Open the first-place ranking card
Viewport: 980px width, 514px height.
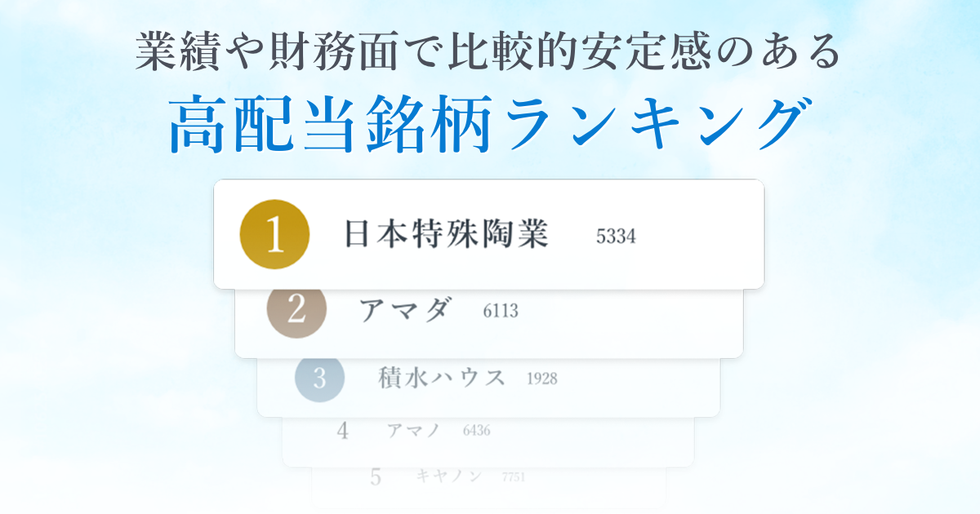point(489,234)
